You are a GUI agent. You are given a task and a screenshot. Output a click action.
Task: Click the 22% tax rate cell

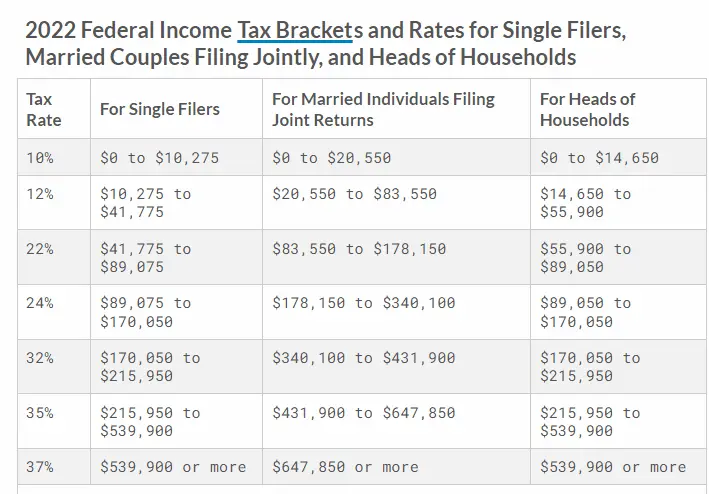coord(41,248)
